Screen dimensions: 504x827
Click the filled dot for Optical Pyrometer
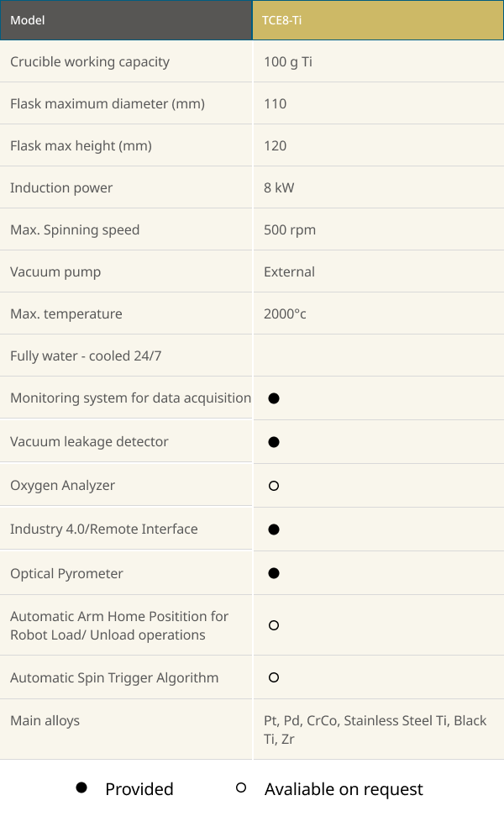pyautogui.click(x=274, y=573)
